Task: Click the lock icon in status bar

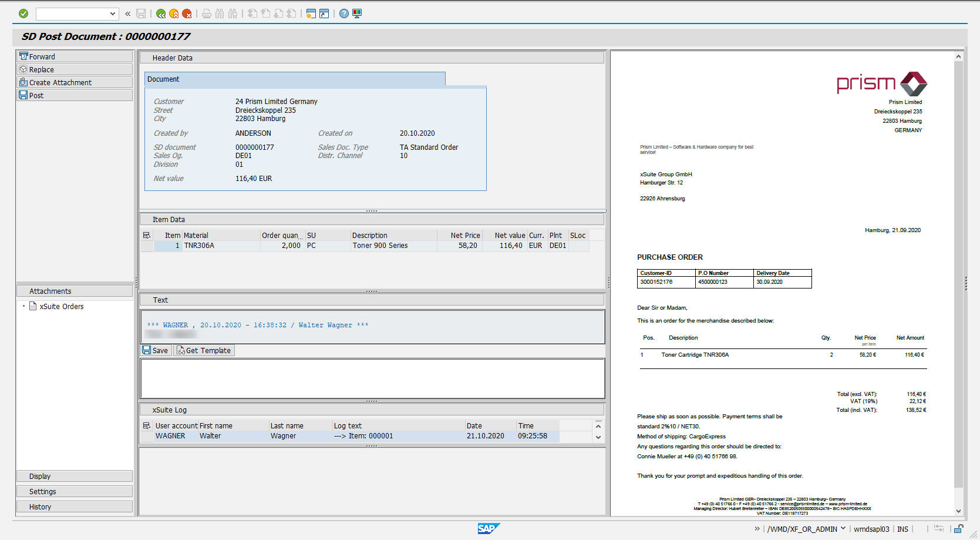Action: (958, 529)
